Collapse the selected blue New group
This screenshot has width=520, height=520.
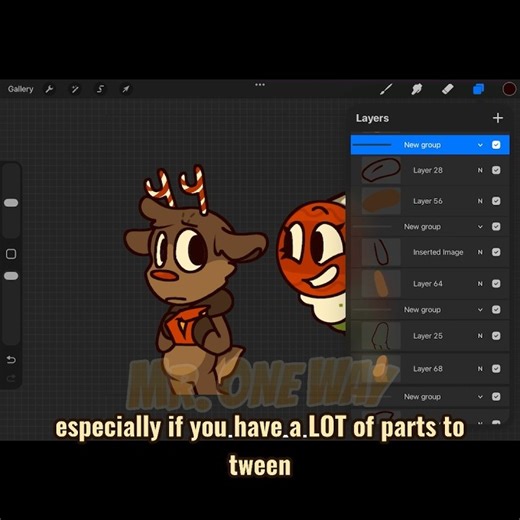480,145
